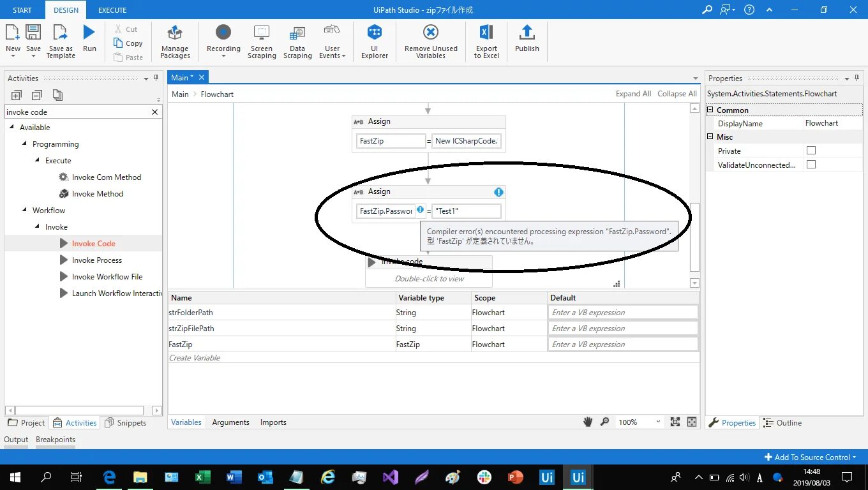Open the Arguments panel tab
This screenshot has width=868, height=490.
click(x=230, y=422)
